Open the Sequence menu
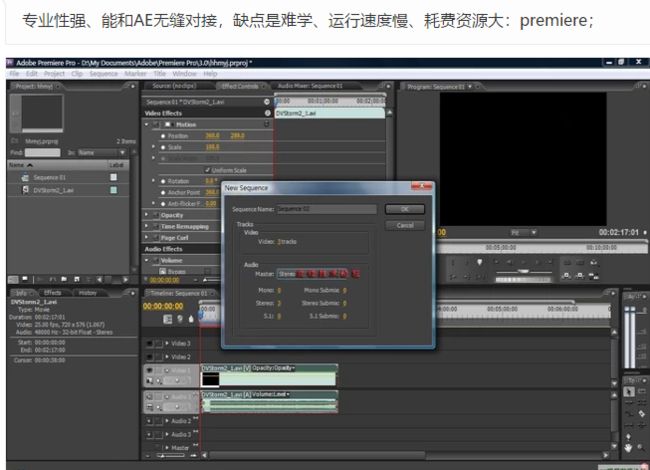The image size is (650, 470). click(104, 73)
